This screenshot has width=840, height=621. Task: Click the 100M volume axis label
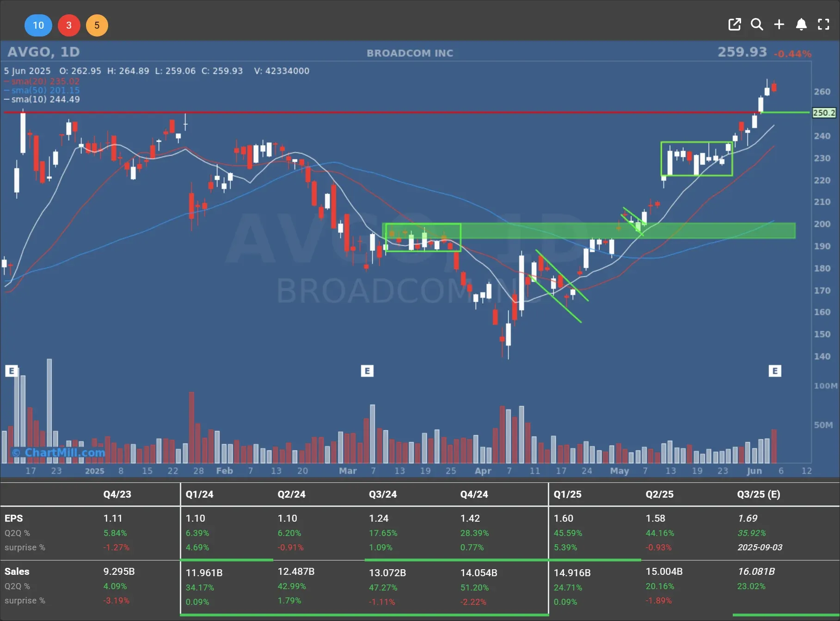coord(825,386)
